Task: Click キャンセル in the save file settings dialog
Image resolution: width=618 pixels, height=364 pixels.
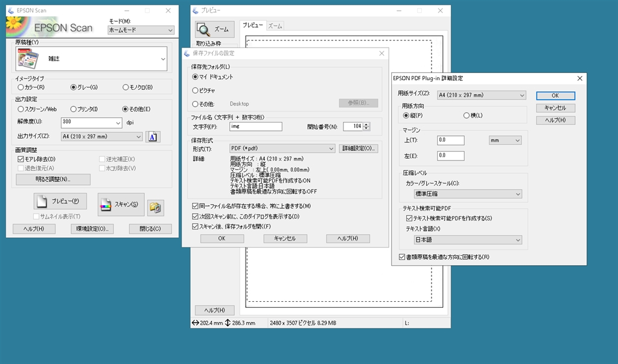Action: point(285,238)
